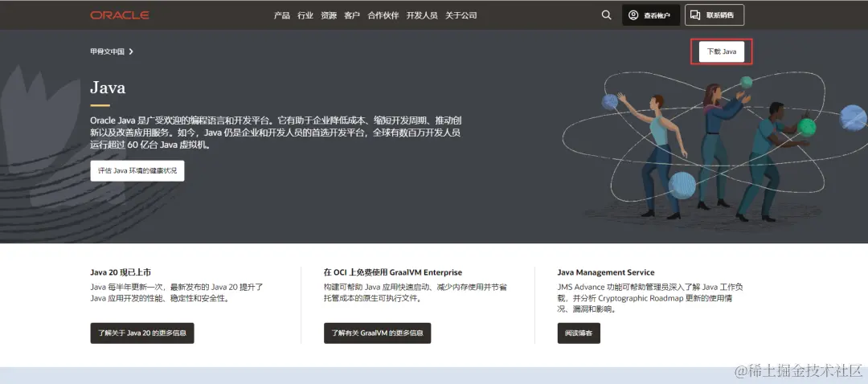Select the Java 20 现已上市 heading
868x384 pixels.
point(121,272)
